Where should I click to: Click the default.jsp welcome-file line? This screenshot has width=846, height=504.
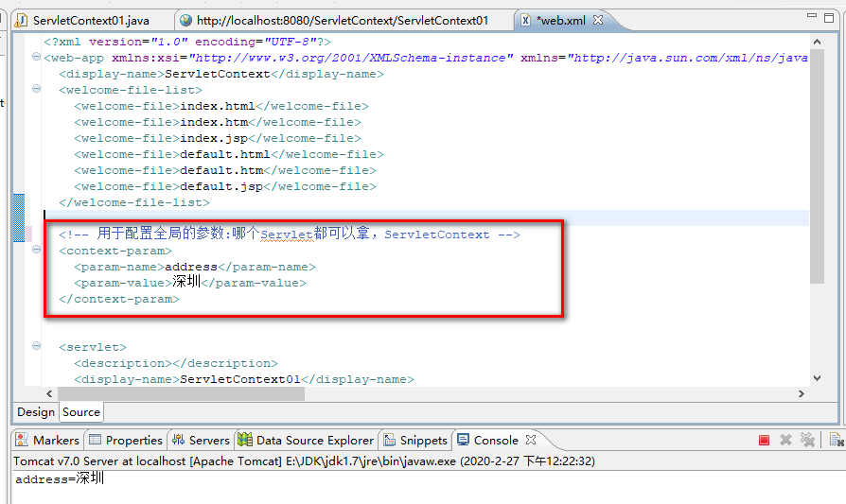tap(225, 186)
